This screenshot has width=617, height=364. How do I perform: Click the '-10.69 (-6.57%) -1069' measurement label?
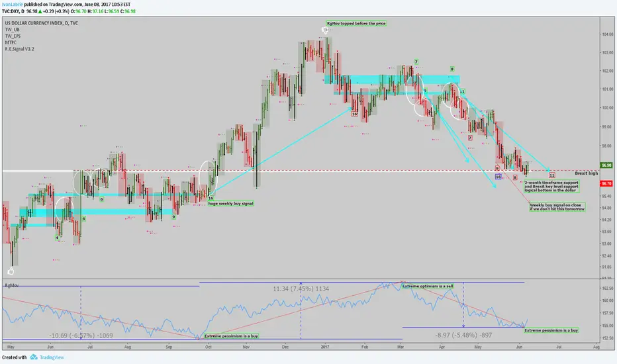click(81, 336)
